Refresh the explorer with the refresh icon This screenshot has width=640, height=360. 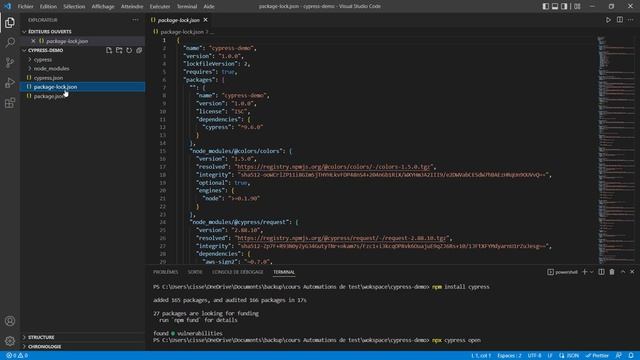click(129, 50)
